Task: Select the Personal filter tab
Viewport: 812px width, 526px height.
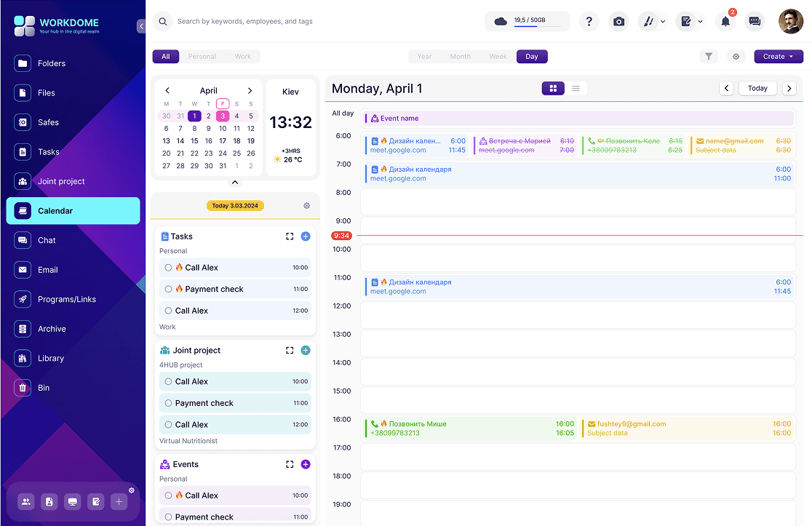Action: point(202,56)
